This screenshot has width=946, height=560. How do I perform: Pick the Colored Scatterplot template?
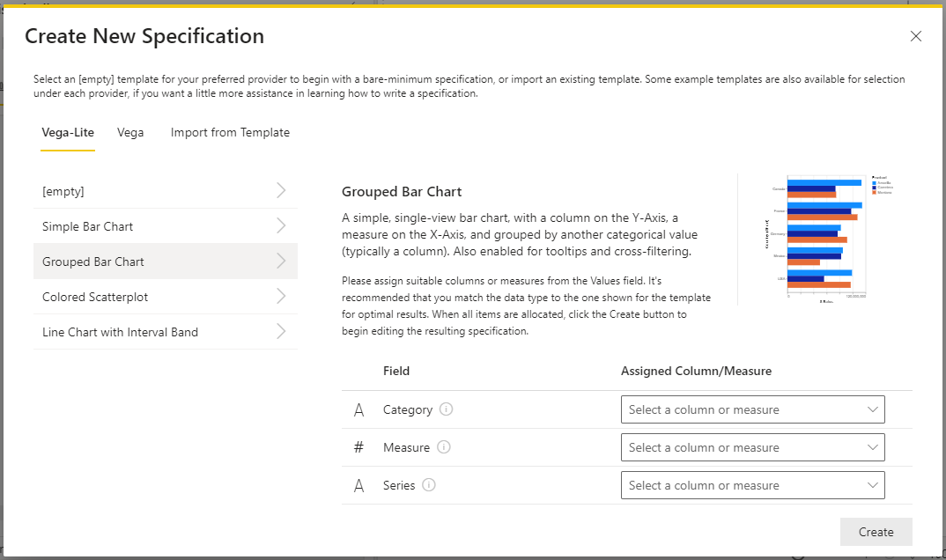166,297
